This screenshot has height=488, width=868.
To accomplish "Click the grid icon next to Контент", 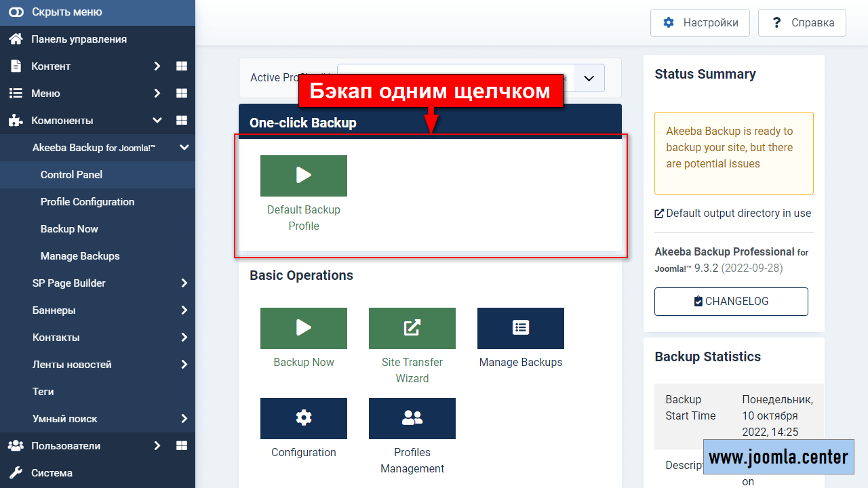I will coord(181,66).
